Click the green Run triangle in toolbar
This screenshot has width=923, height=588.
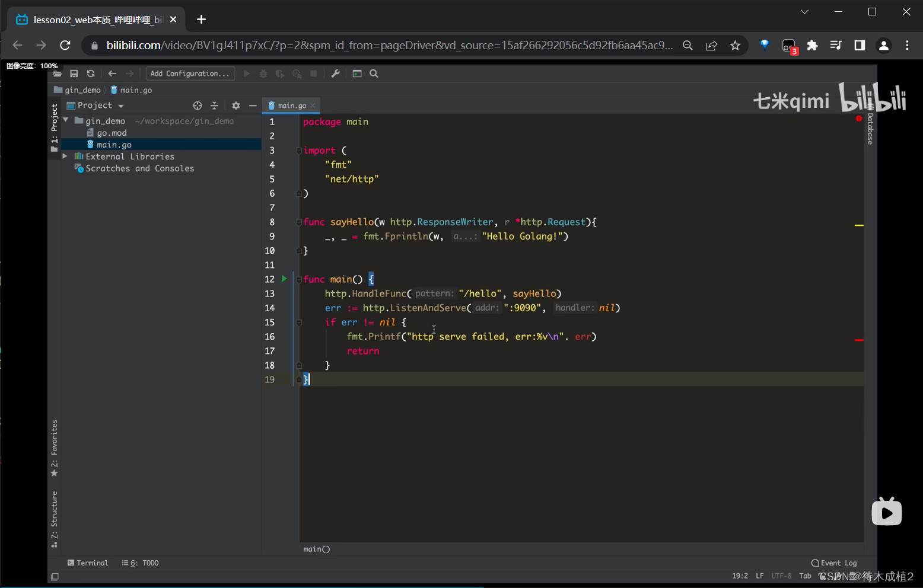click(247, 73)
